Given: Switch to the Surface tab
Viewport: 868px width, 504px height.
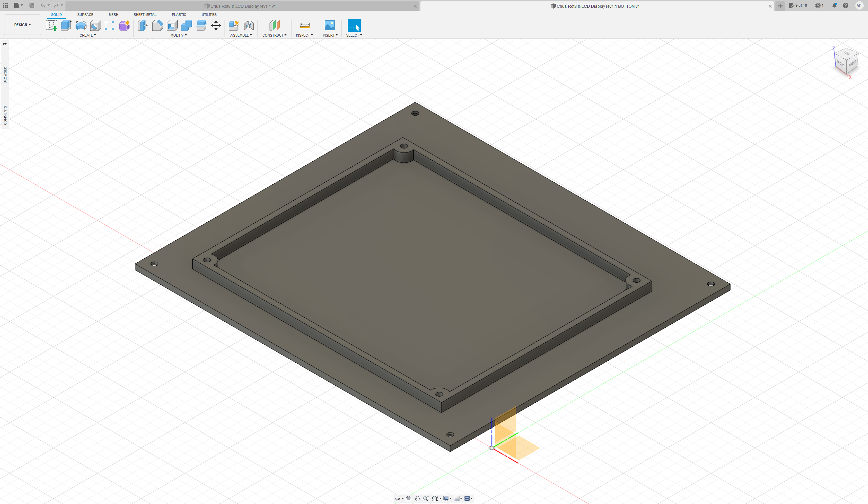Looking at the screenshot, I should pyautogui.click(x=85, y=15).
